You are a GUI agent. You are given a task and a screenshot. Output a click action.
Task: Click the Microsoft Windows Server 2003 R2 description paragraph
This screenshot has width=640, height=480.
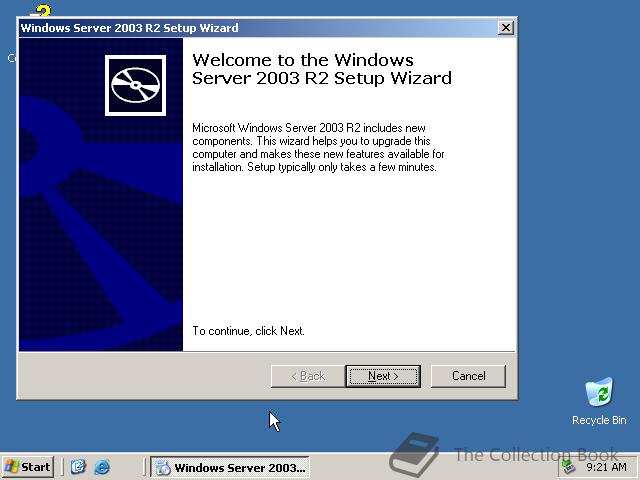(x=318, y=147)
